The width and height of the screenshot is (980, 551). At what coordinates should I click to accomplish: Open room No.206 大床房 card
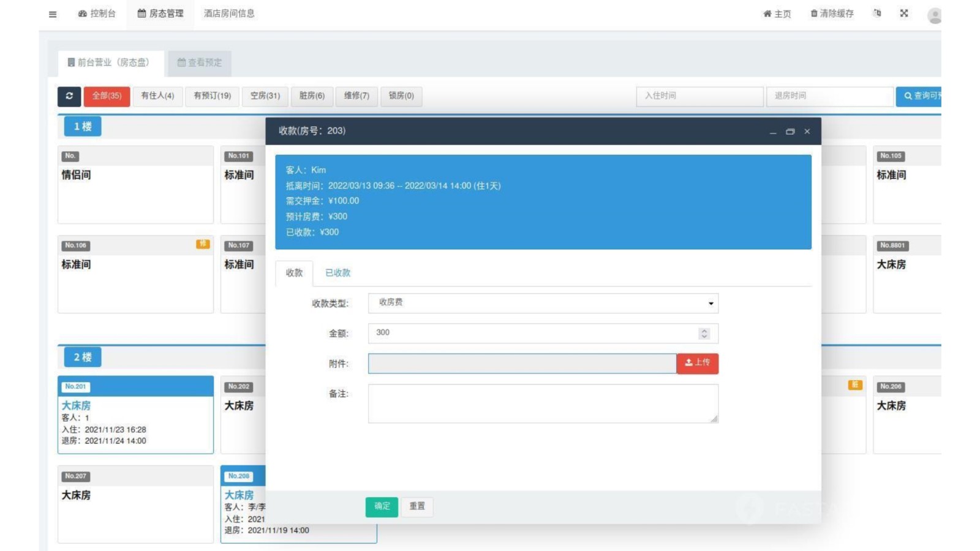907,415
